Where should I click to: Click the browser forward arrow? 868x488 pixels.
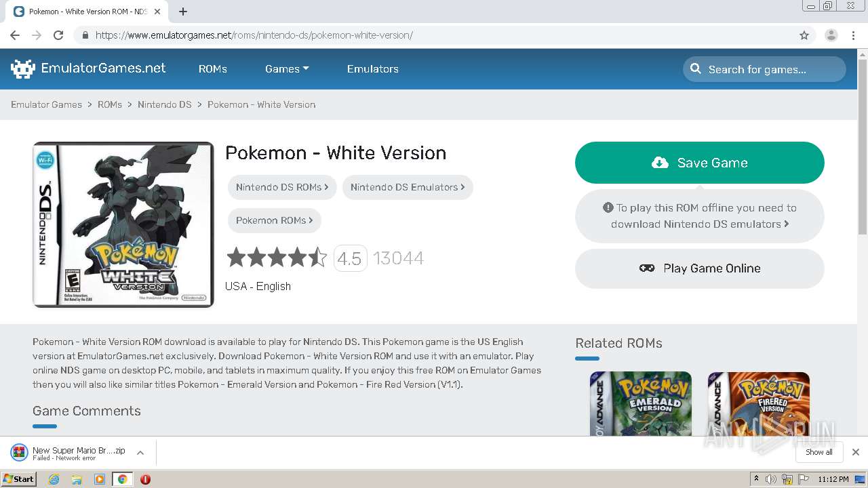[x=37, y=35]
